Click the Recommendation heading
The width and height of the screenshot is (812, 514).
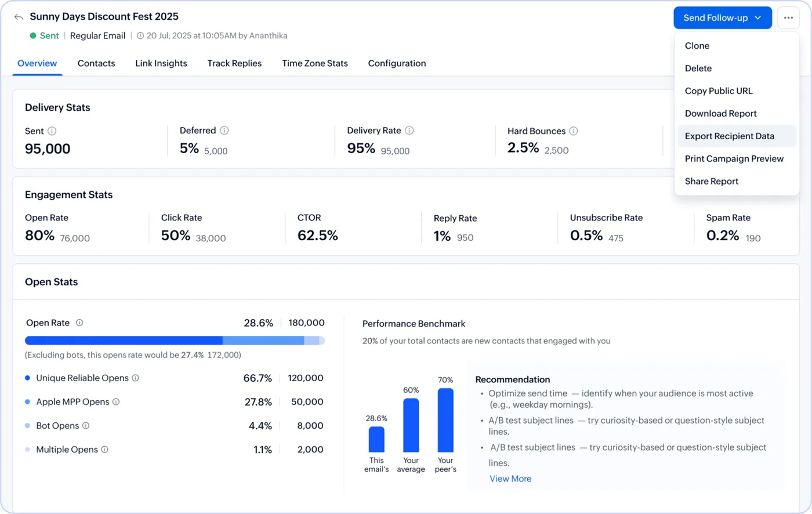pos(513,379)
